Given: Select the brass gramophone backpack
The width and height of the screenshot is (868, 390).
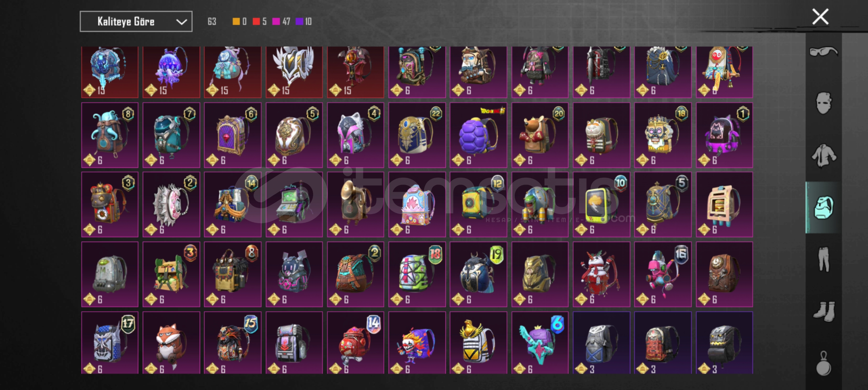Looking at the screenshot, I should pos(355,204).
